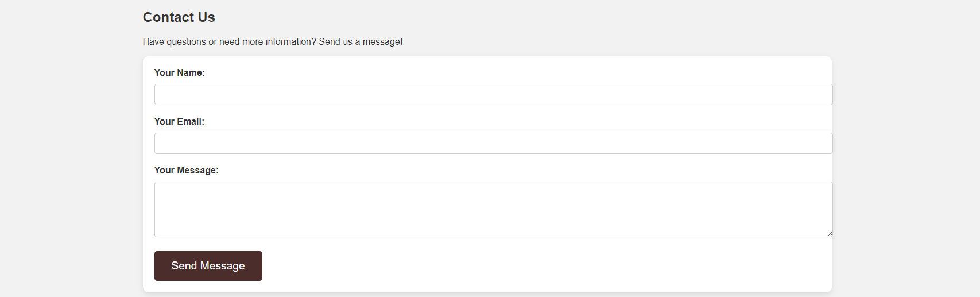Click the "Have questions or need more information?" text

tap(229, 41)
